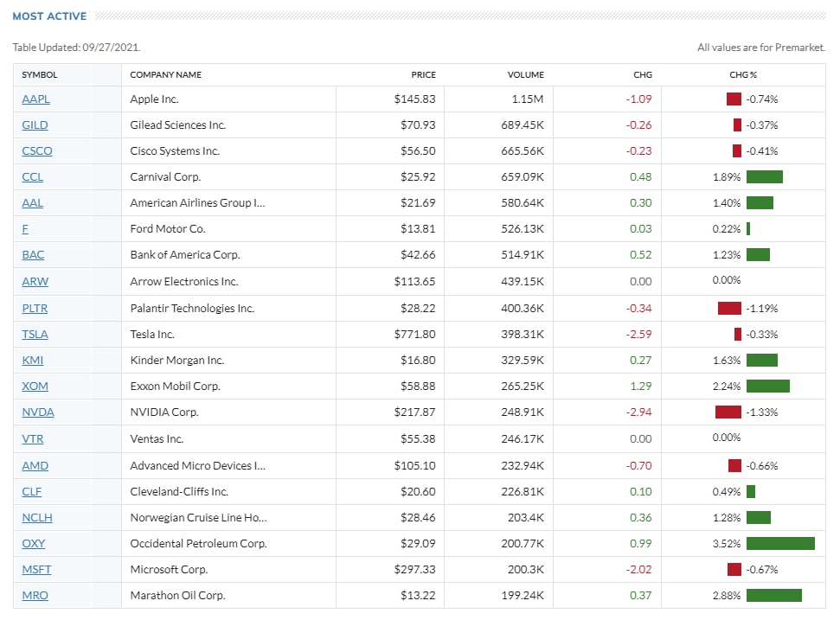The image size is (840, 620).
Task: Open the CSCO symbol link
Action: coord(37,151)
